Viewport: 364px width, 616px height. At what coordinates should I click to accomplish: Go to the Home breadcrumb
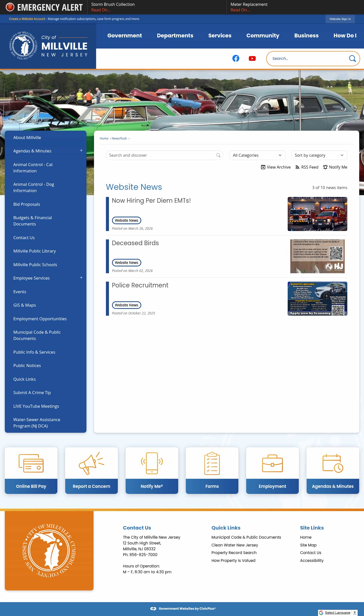point(104,139)
